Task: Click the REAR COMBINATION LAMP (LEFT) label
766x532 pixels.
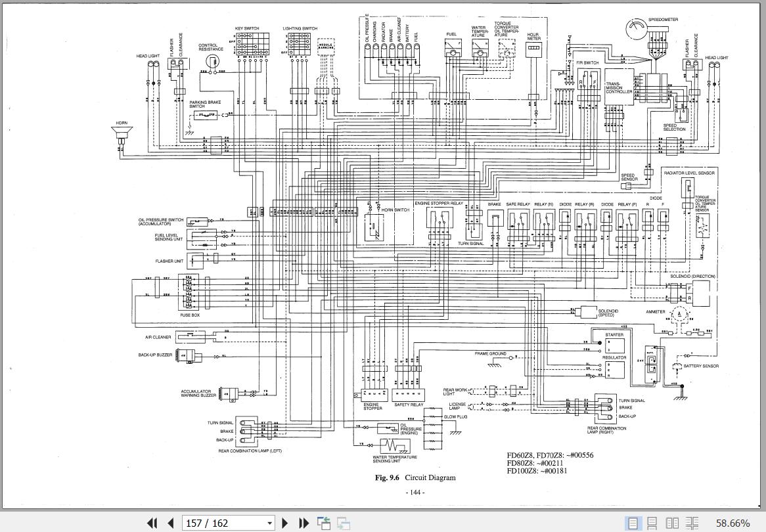Action: (x=250, y=451)
